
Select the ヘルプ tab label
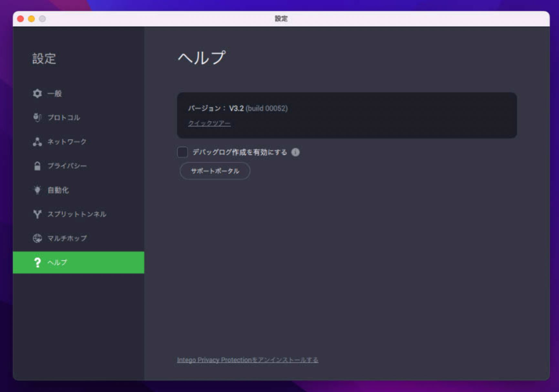(x=58, y=263)
